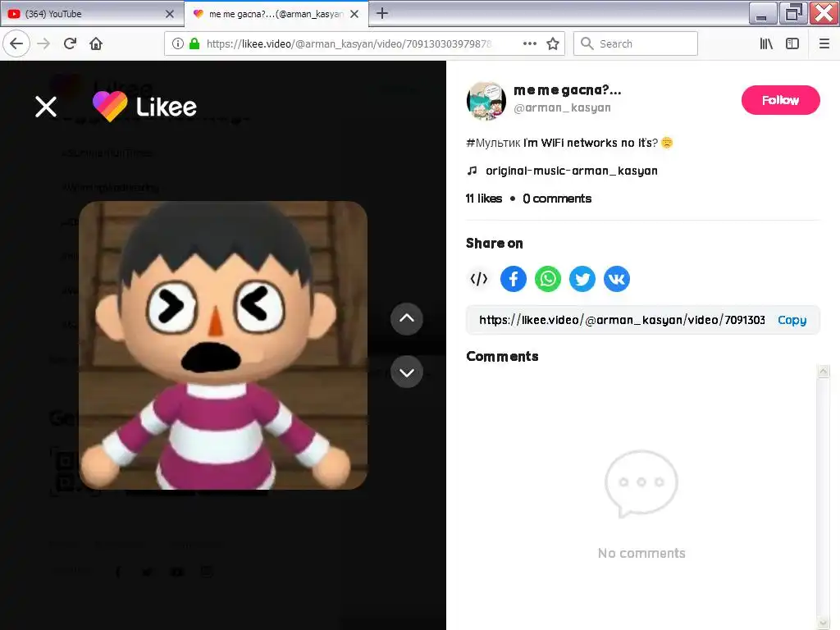Viewport: 840px width, 630px height.
Task: Open the browser home page
Action: point(96,43)
